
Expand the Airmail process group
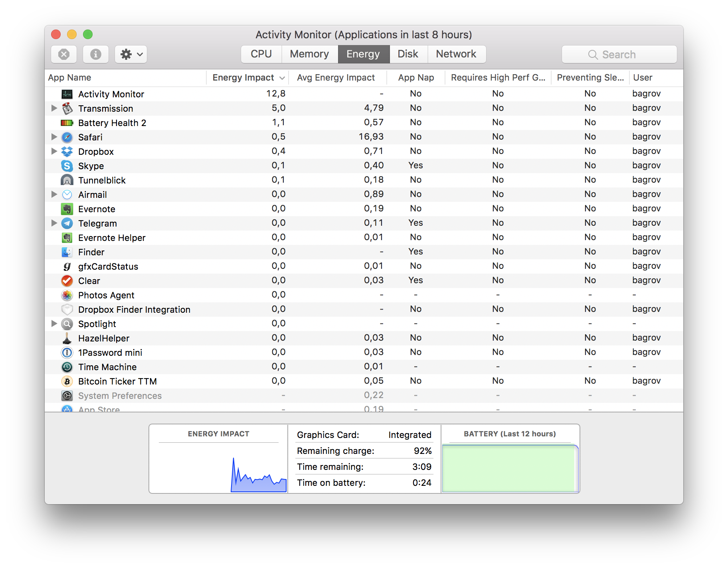pos(54,194)
